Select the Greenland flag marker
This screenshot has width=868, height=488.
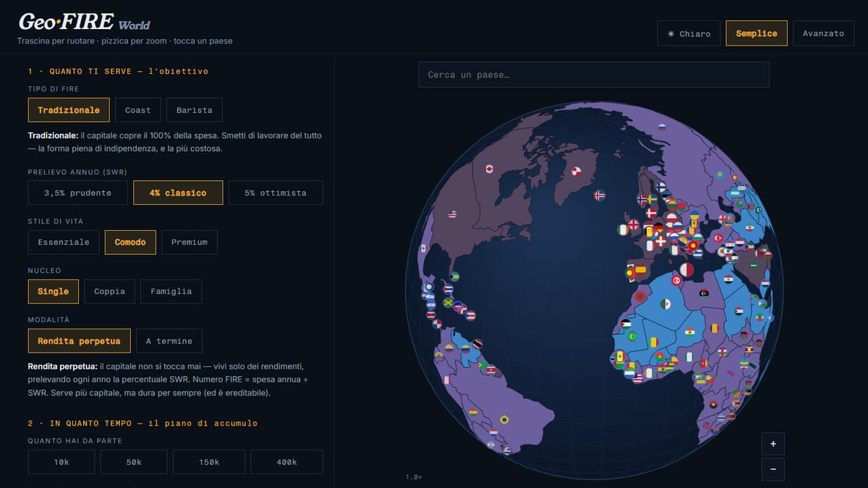click(576, 172)
